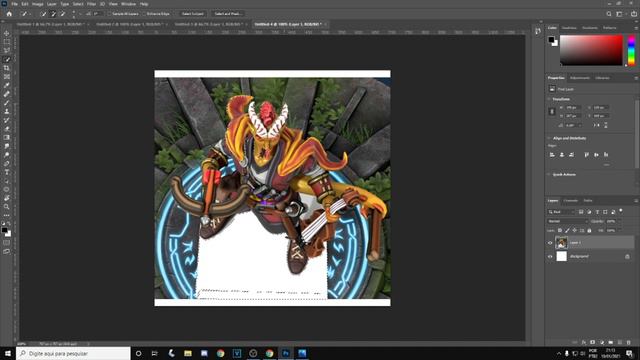The height and width of the screenshot is (360, 640).
Task: Select the History Brush tool
Action: coord(7,120)
